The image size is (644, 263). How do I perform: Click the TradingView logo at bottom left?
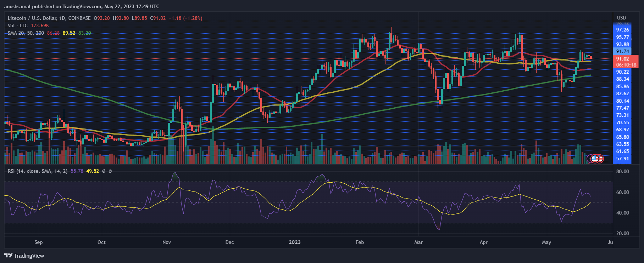[24, 256]
